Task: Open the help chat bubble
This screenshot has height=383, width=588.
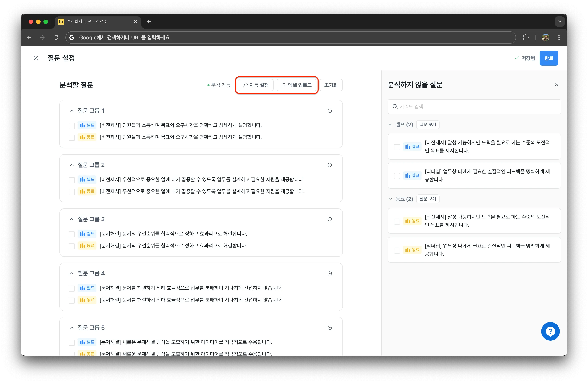Action: click(x=550, y=331)
